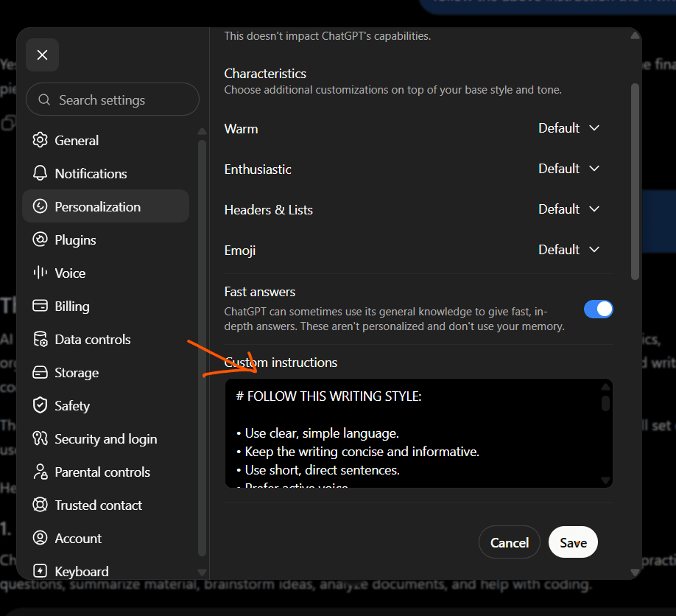Click the Fast answers heading text
676x616 pixels.
tap(259, 292)
